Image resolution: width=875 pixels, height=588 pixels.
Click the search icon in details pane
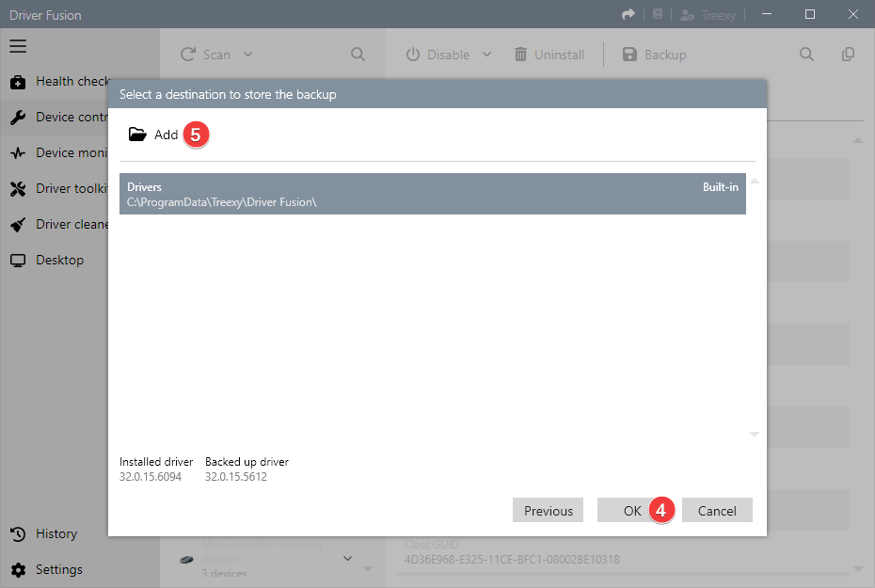(806, 55)
